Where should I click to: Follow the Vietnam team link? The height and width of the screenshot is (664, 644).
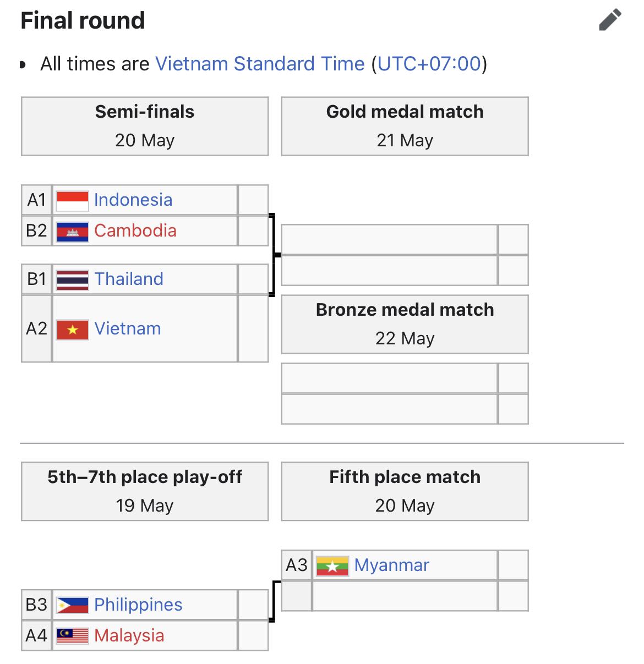128,328
